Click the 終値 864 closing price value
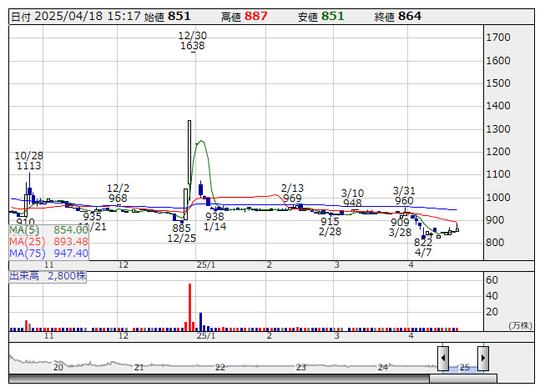The height and width of the screenshot is (392, 545). (x=398, y=16)
